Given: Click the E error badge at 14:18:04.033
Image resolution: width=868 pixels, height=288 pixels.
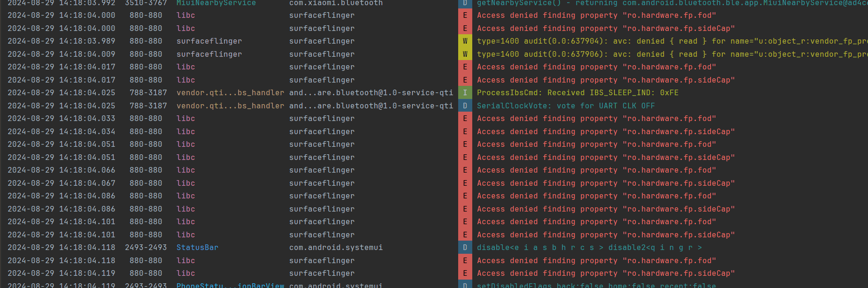Looking at the screenshot, I should pyautogui.click(x=465, y=119).
